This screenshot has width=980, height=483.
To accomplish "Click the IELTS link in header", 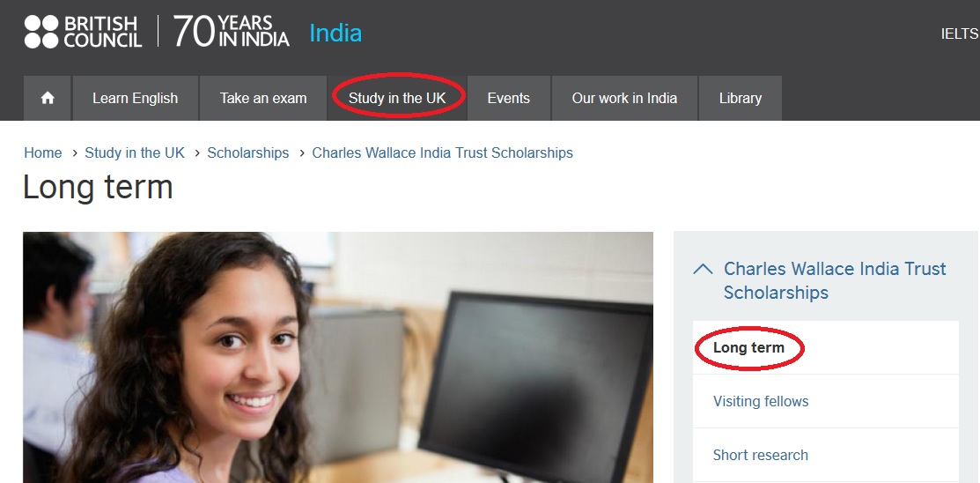I will tap(960, 34).
